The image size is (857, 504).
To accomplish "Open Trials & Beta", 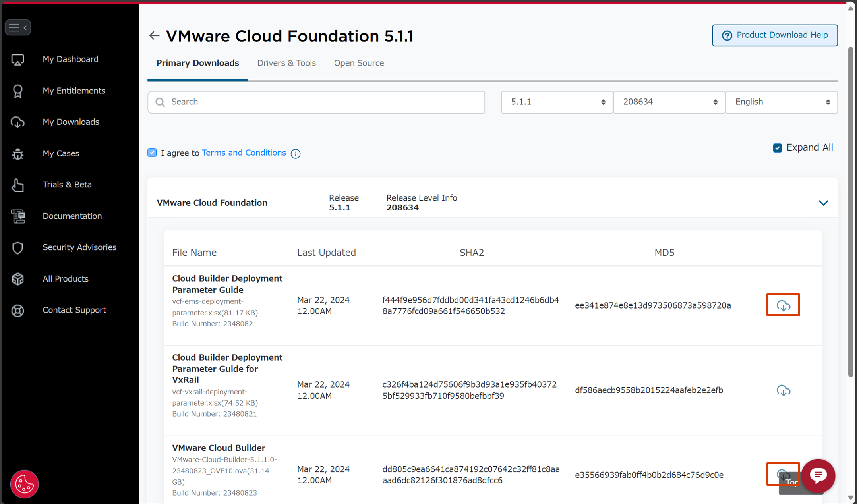I will point(67,185).
